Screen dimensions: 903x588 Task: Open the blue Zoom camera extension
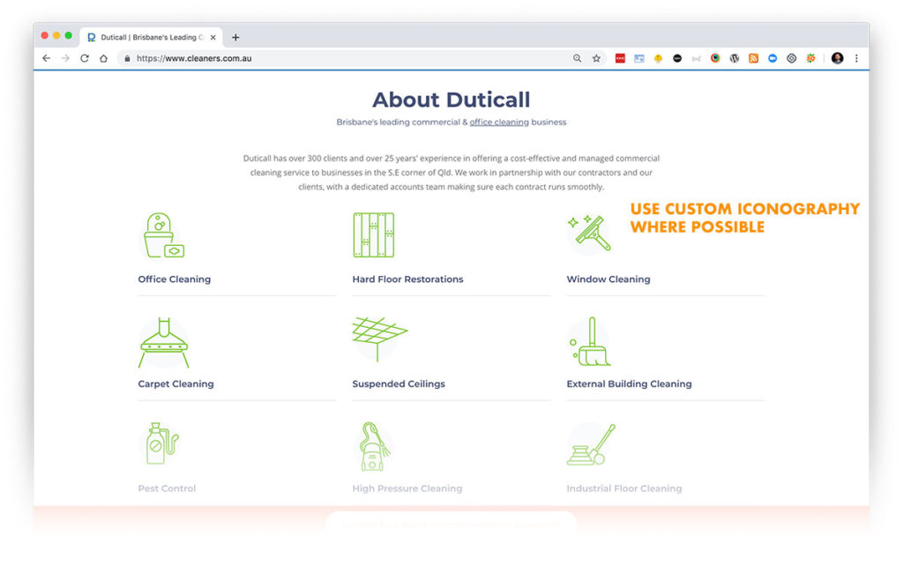772,58
